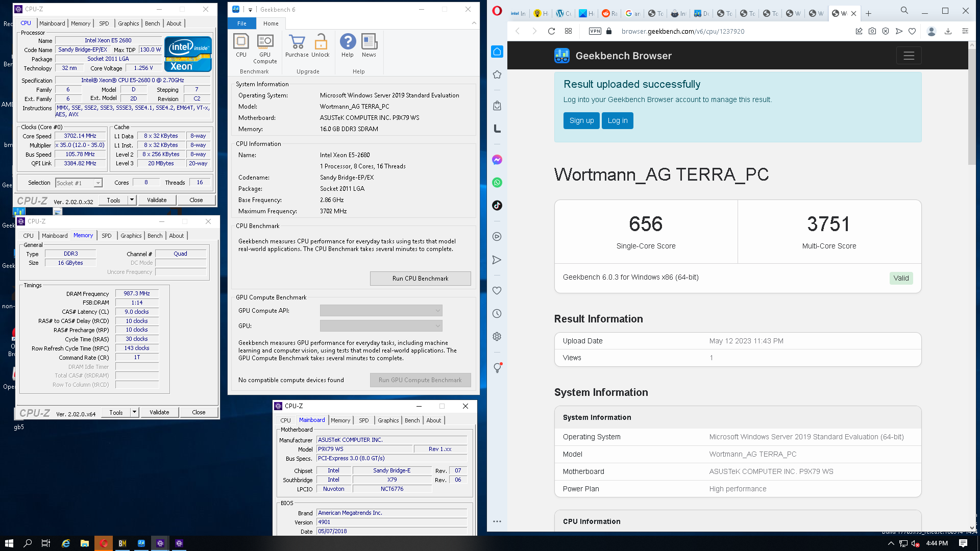The width and height of the screenshot is (980, 551).
Task: Open File Explorer from the taskbar
Action: (85, 543)
